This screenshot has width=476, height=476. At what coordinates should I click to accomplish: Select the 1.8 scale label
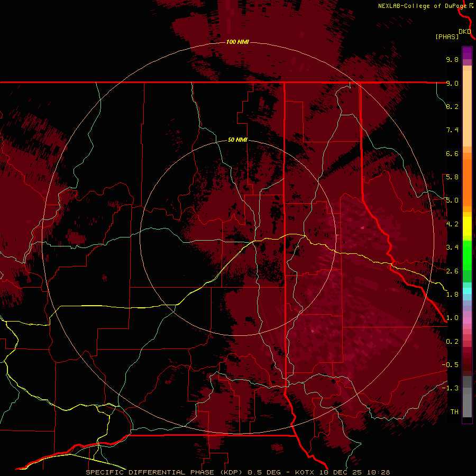point(452,295)
